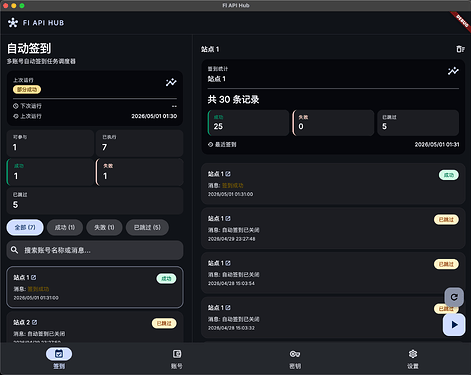Focus the account search input field
This screenshot has width=471, height=375.
tap(95, 250)
